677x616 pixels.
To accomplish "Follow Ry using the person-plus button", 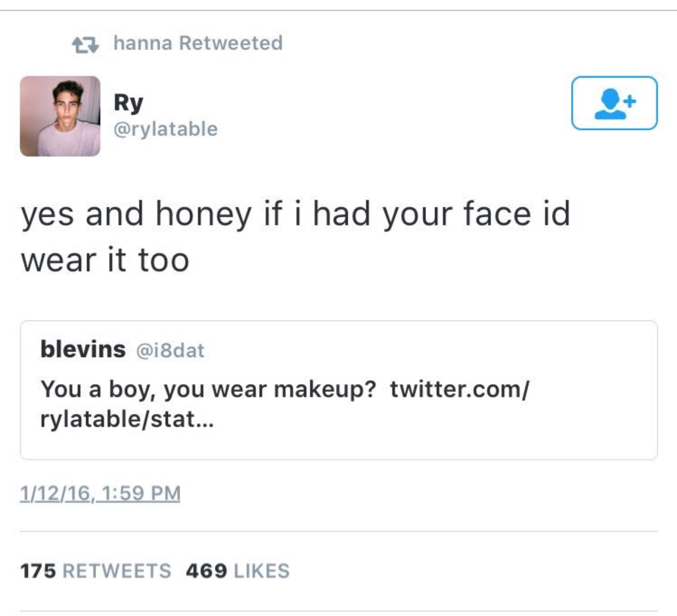I will [614, 103].
